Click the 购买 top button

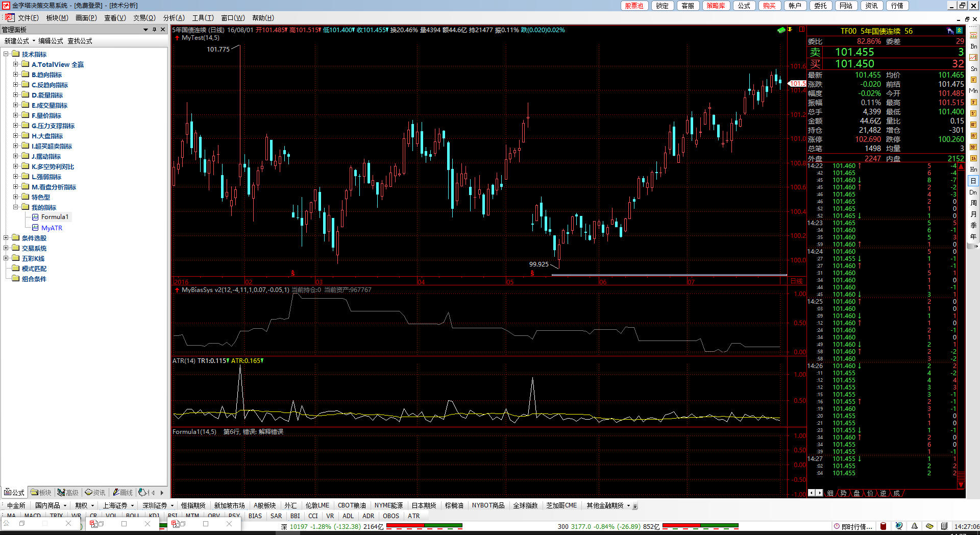[770, 6]
